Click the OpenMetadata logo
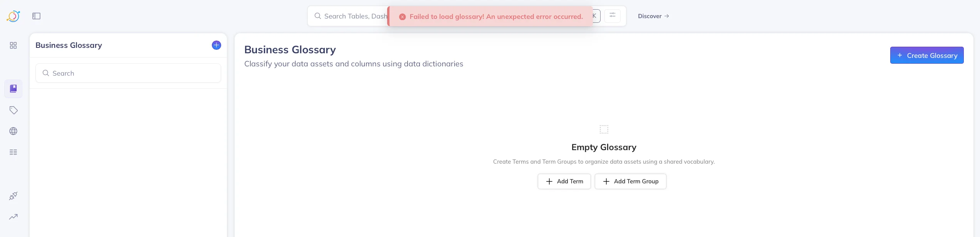The height and width of the screenshot is (237, 980). coord(13,16)
